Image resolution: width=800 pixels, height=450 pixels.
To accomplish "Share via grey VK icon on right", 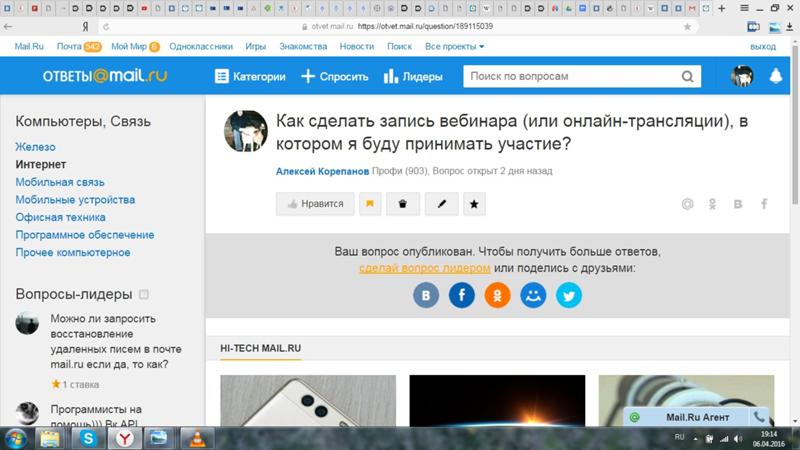I will click(738, 204).
